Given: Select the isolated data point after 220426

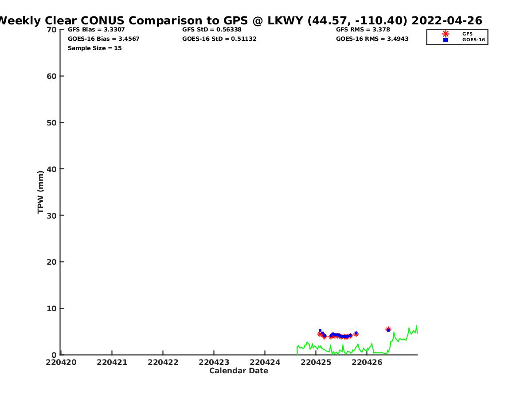Looking at the screenshot, I should 388,329.
